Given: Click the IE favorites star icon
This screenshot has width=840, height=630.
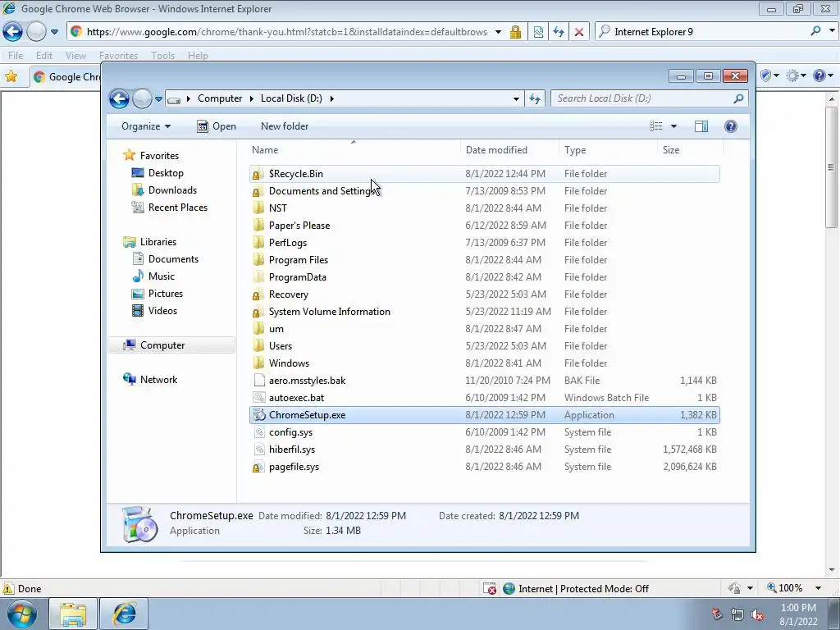Looking at the screenshot, I should coord(11,76).
